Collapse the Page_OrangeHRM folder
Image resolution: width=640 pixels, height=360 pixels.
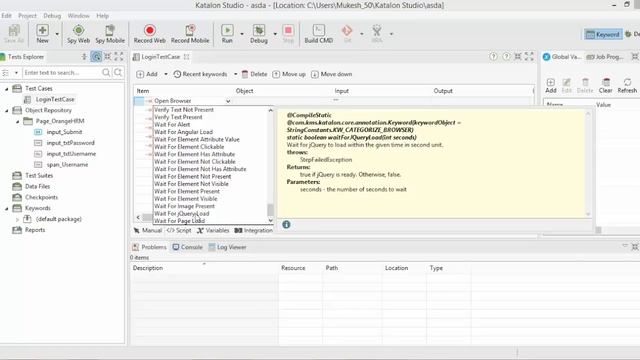pos(17,122)
